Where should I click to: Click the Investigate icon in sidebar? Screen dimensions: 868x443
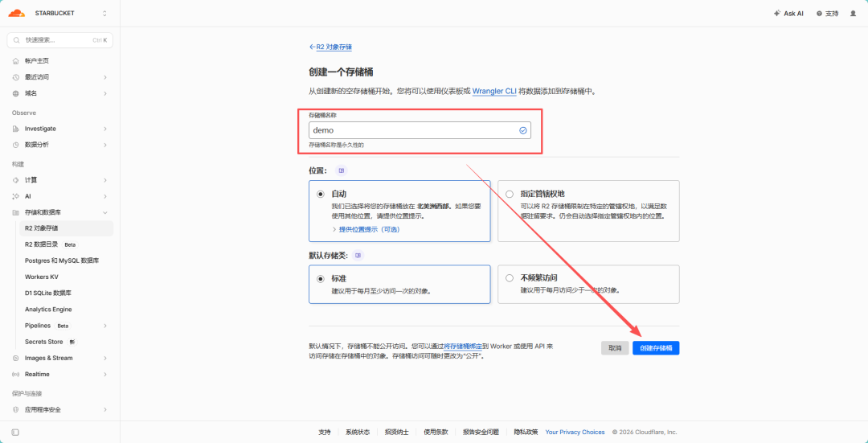(15, 129)
